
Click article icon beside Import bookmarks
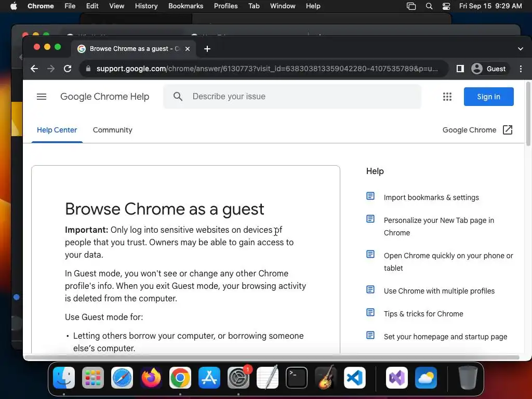point(370,196)
